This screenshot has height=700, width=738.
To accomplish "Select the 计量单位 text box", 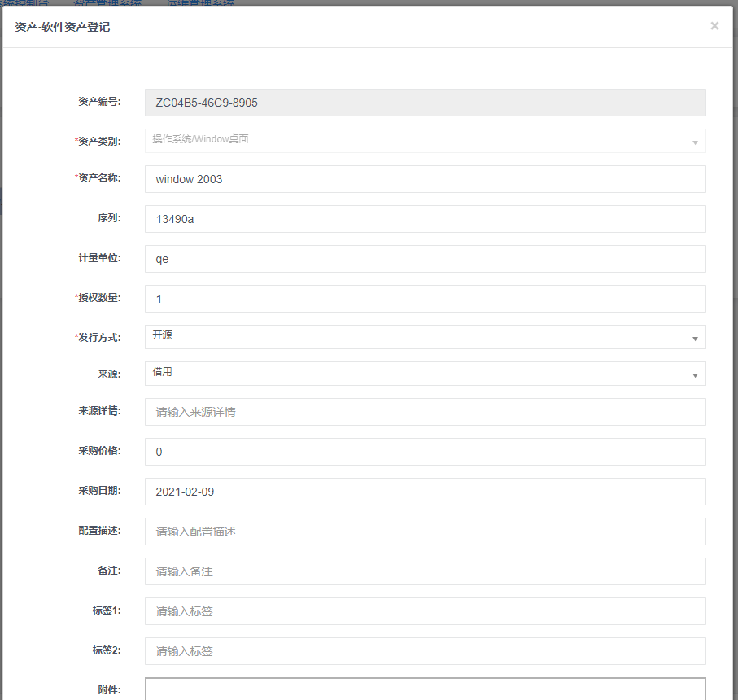I will click(x=425, y=259).
